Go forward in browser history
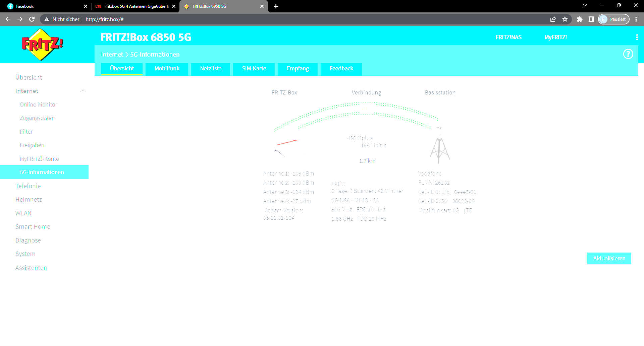The height and width of the screenshot is (346, 644). (x=20, y=19)
